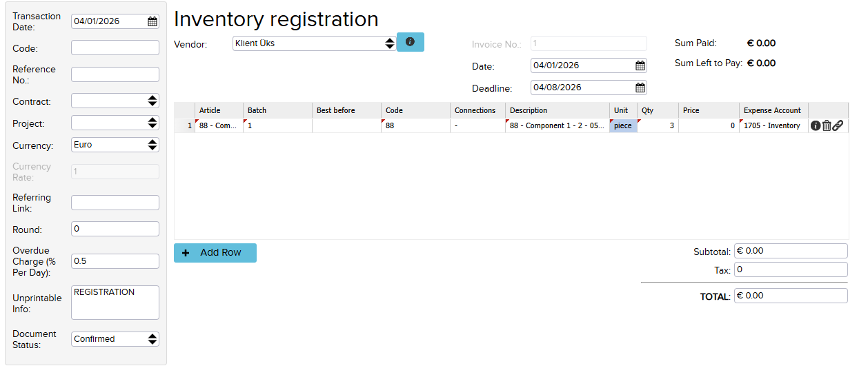Show row info icon in table
868x377 pixels.
point(815,125)
